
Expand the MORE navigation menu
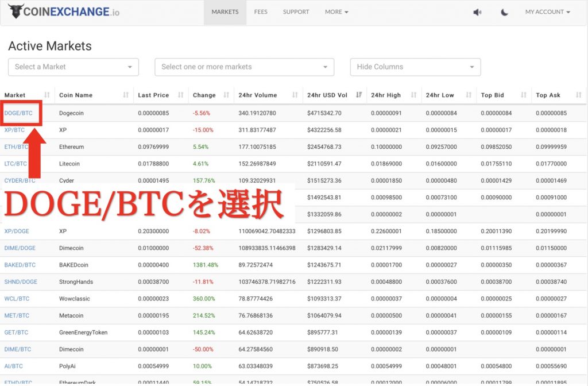336,12
